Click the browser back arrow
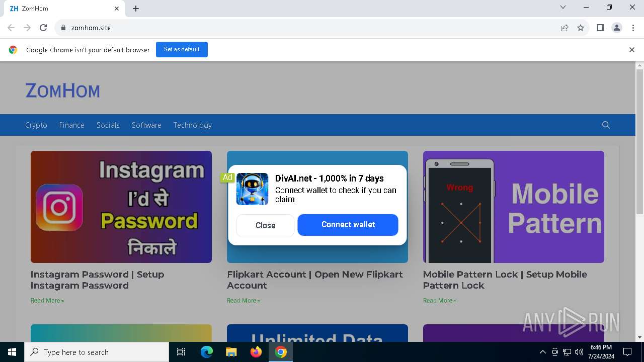This screenshot has height=362, width=644. pos(11,28)
